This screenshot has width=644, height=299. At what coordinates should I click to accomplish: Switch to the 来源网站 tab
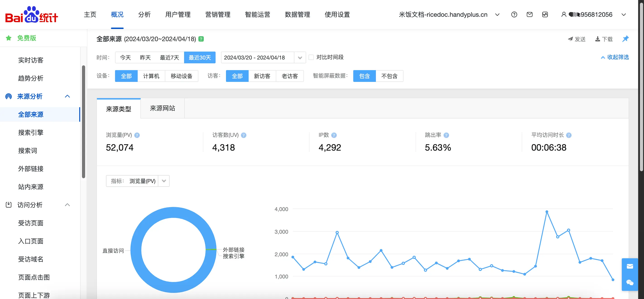163,108
